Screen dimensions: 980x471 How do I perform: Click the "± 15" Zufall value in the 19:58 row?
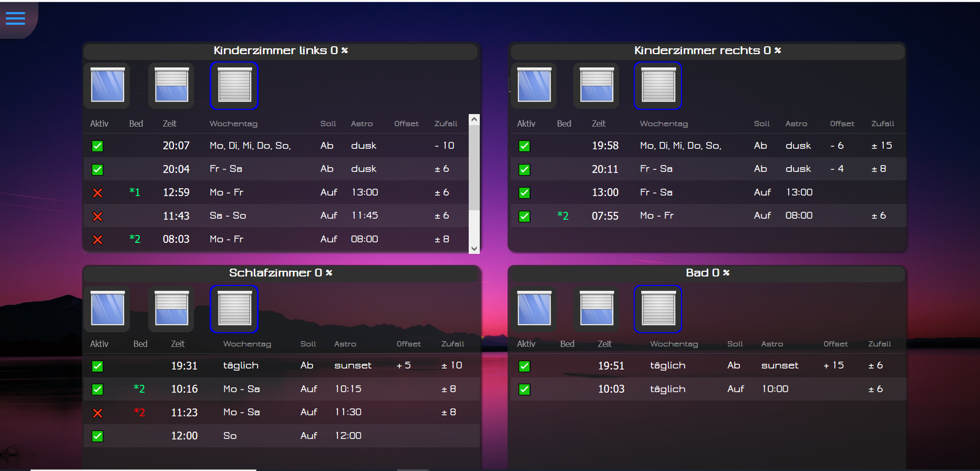pyautogui.click(x=882, y=146)
